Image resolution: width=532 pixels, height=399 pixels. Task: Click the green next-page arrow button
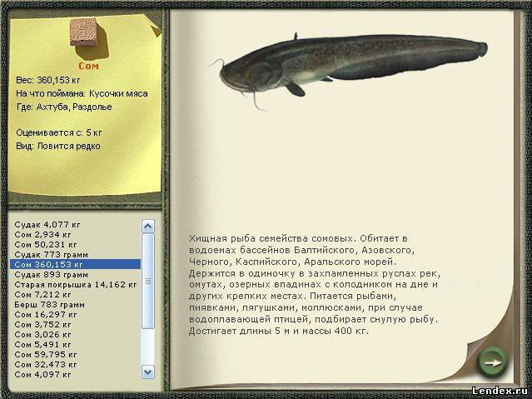pyautogui.click(x=492, y=362)
